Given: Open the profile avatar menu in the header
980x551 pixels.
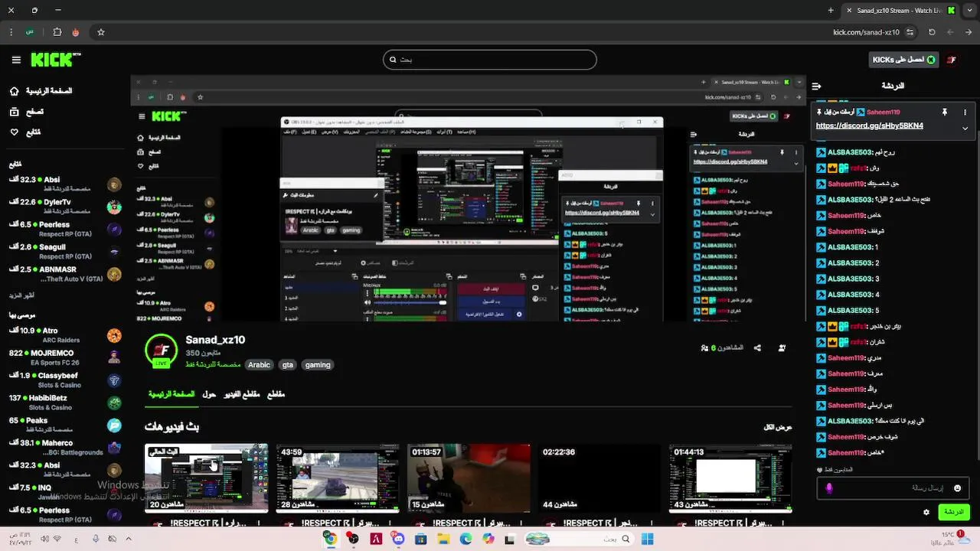Looking at the screenshot, I should [x=952, y=60].
